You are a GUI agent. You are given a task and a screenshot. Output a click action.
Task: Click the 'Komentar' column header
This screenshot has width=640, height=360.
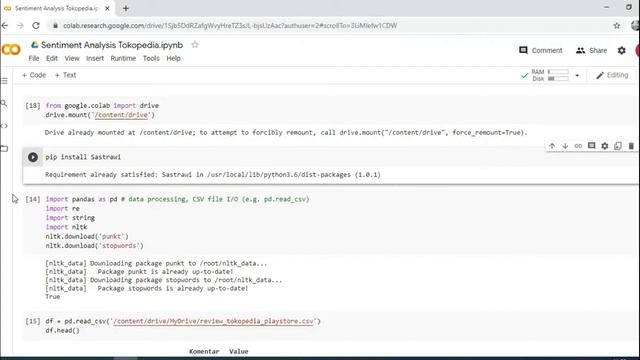tap(204, 351)
